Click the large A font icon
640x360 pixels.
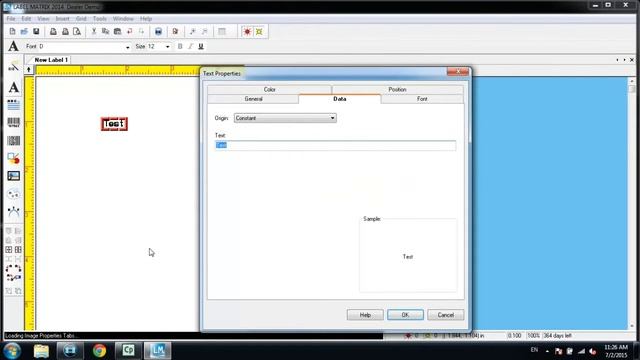click(x=13, y=46)
